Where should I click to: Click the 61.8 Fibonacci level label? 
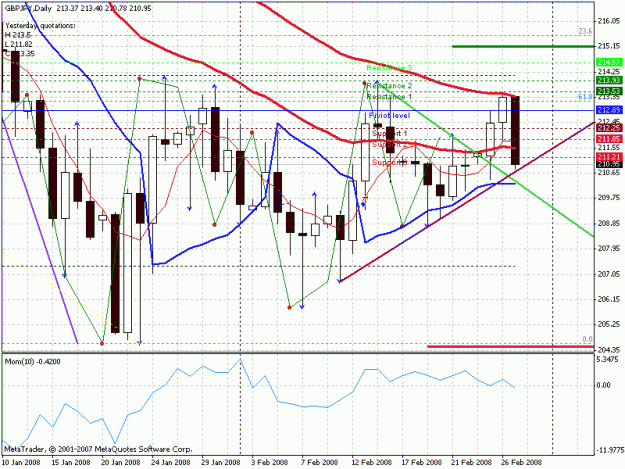coord(585,97)
